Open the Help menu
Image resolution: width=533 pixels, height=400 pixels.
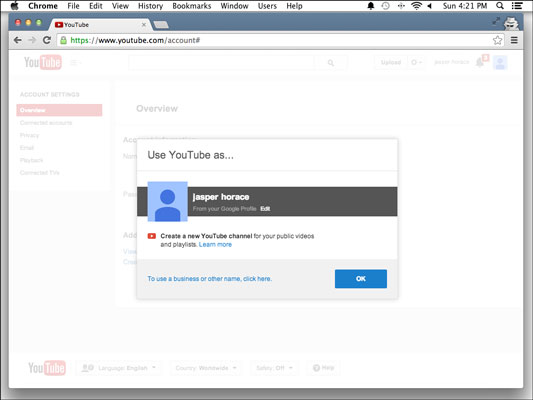click(294, 6)
